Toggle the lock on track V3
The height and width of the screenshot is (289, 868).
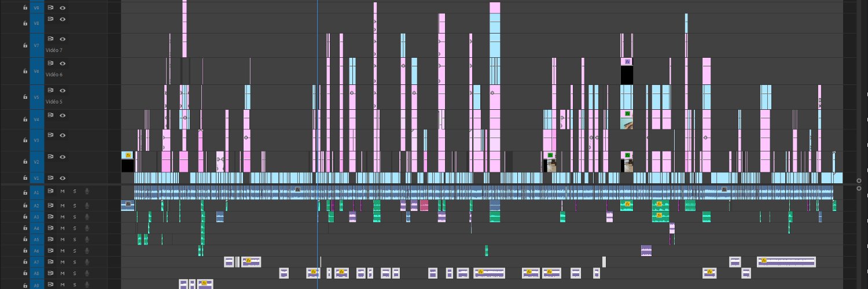24,140
